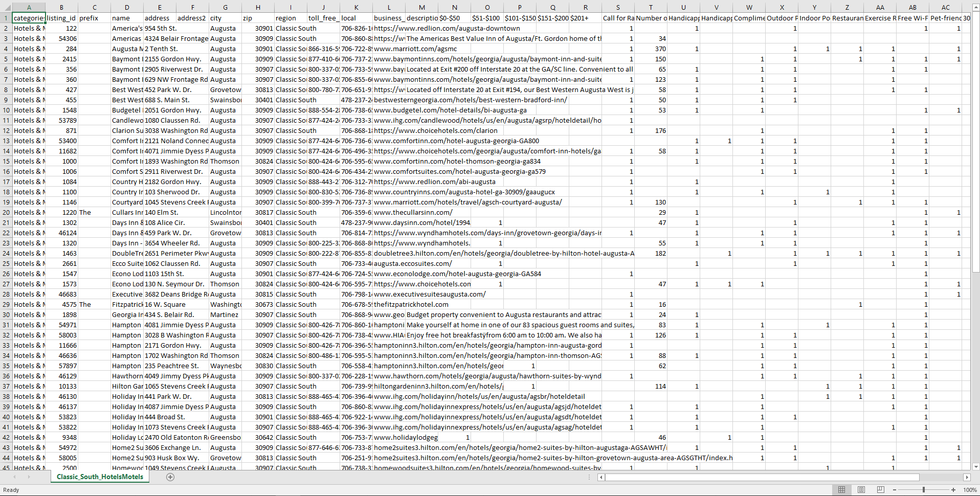Select the room count 182 cell

[x=651, y=253]
